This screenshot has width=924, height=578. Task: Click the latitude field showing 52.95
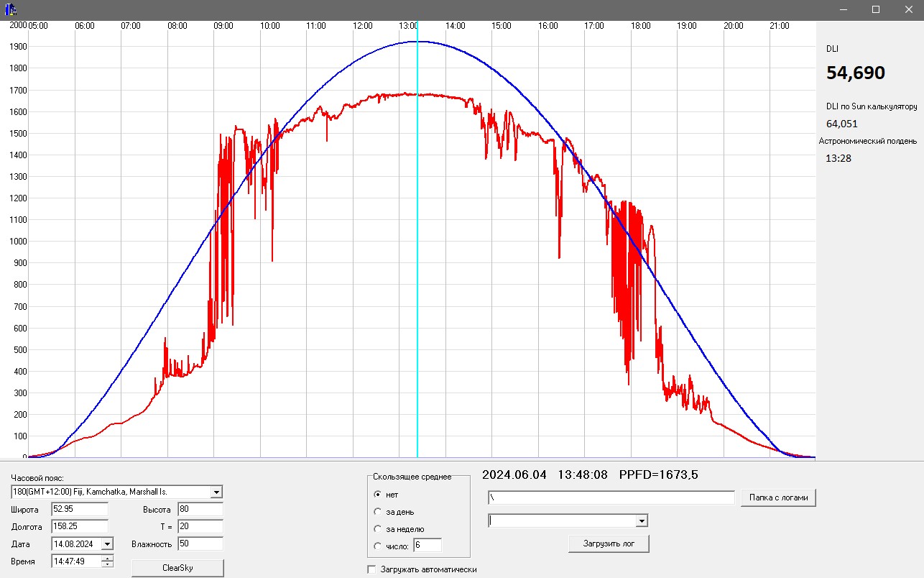pos(79,510)
